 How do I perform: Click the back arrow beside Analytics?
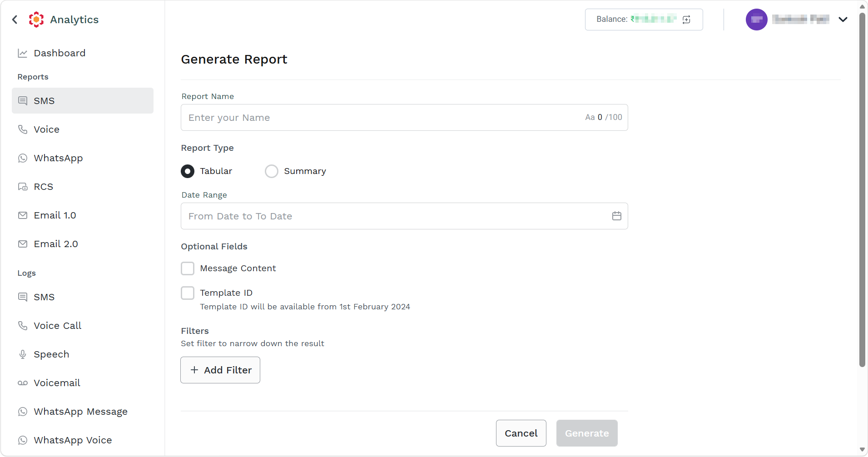(15, 20)
